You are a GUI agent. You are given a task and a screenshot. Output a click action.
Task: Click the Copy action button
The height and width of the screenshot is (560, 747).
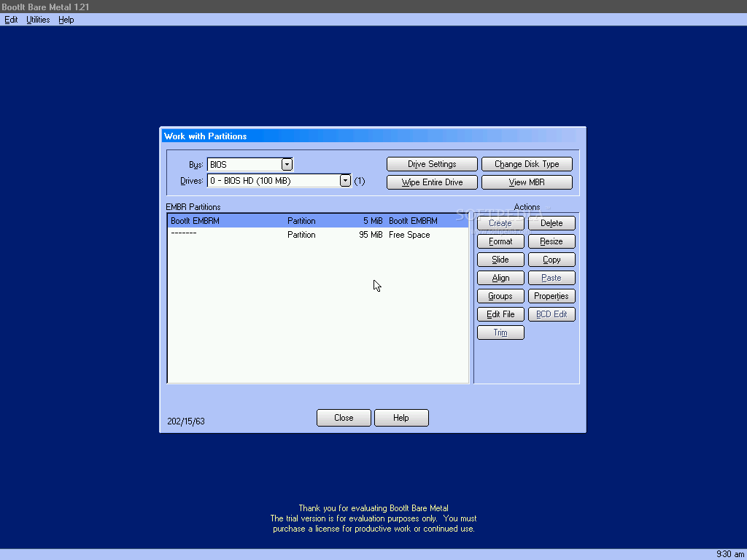(551, 260)
